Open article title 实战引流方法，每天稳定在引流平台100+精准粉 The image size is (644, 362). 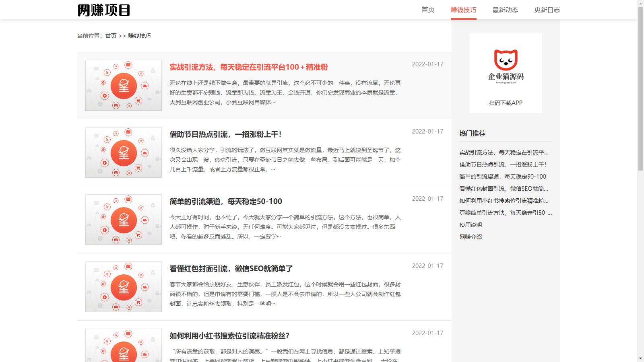248,67
